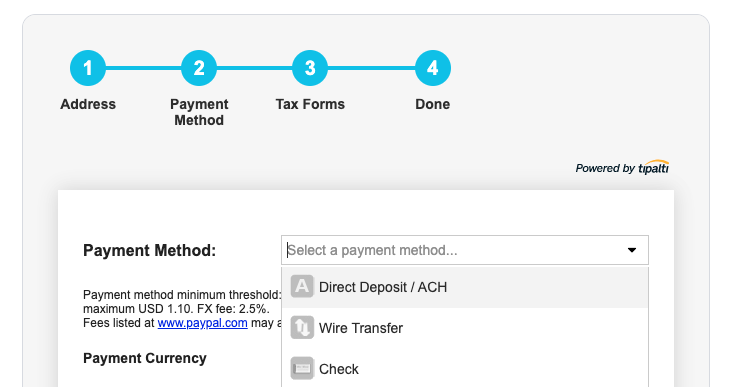
Task: Click the tipalti logo
Action: (653, 167)
